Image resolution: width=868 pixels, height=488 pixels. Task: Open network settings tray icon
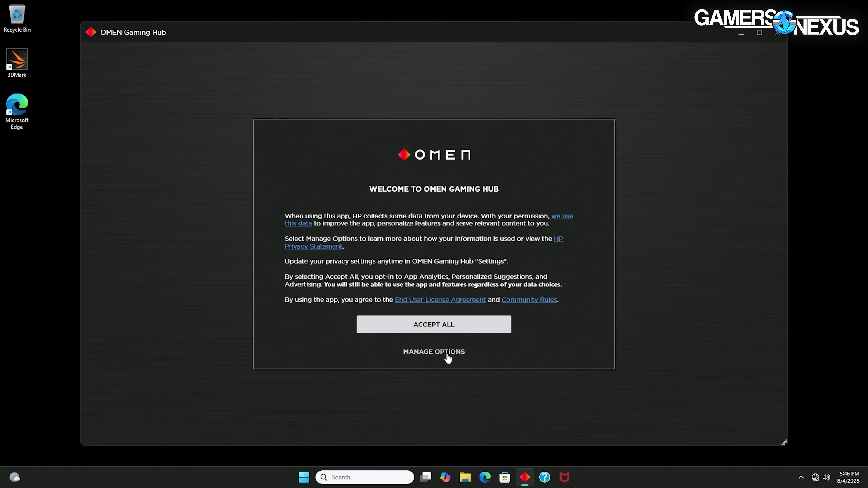815,477
